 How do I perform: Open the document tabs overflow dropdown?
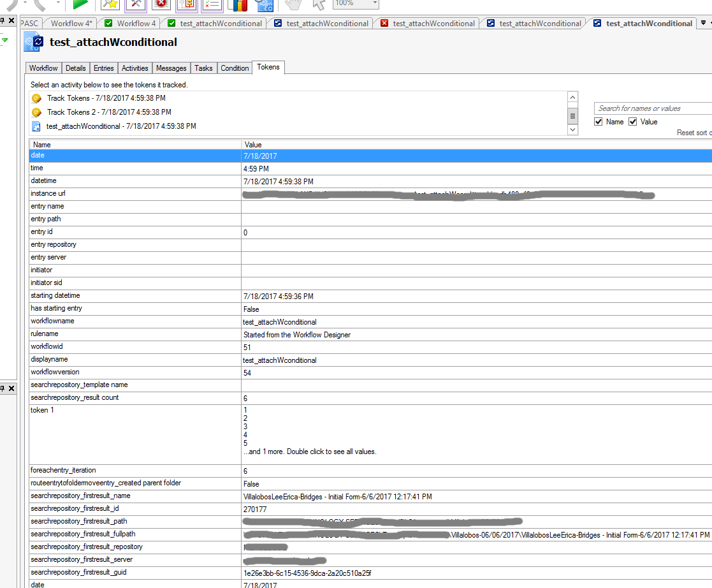point(703,23)
